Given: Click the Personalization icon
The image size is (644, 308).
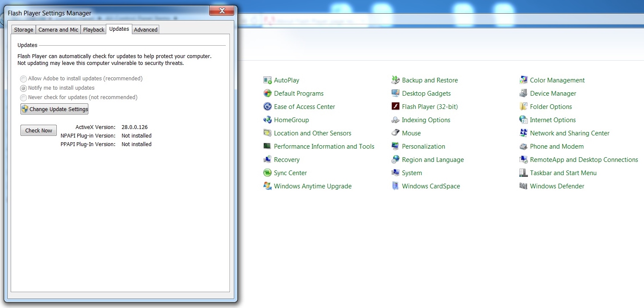Looking at the screenshot, I should point(396,147).
